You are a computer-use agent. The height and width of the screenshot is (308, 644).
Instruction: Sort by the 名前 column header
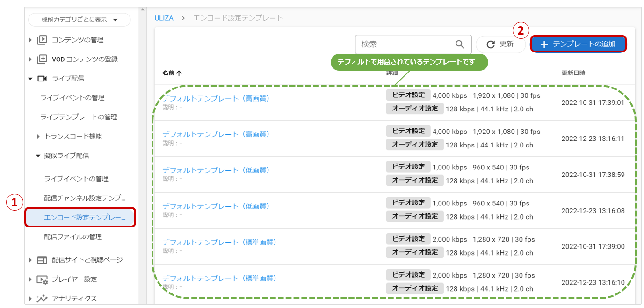point(172,73)
